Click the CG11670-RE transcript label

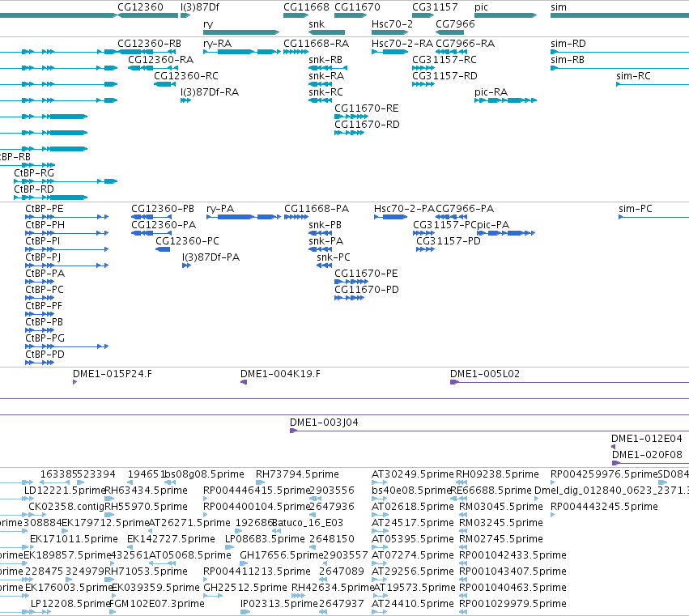(x=367, y=108)
